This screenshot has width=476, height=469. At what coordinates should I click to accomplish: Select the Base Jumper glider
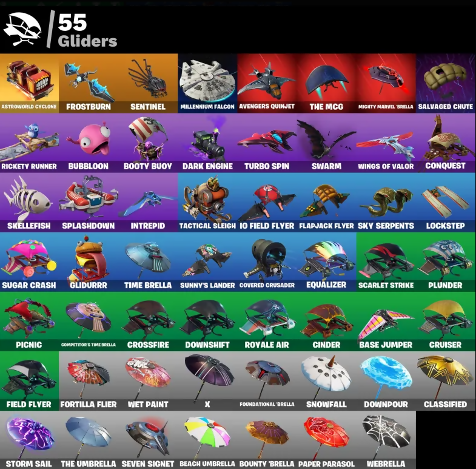pyautogui.click(x=386, y=322)
